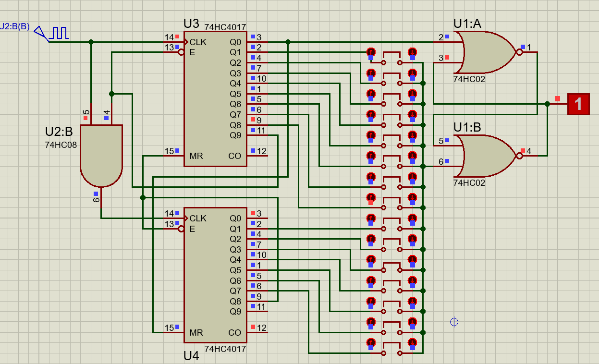Viewport: 599px width, 364px height.
Task: Select the U4 counter chip body
Action: pos(215,275)
